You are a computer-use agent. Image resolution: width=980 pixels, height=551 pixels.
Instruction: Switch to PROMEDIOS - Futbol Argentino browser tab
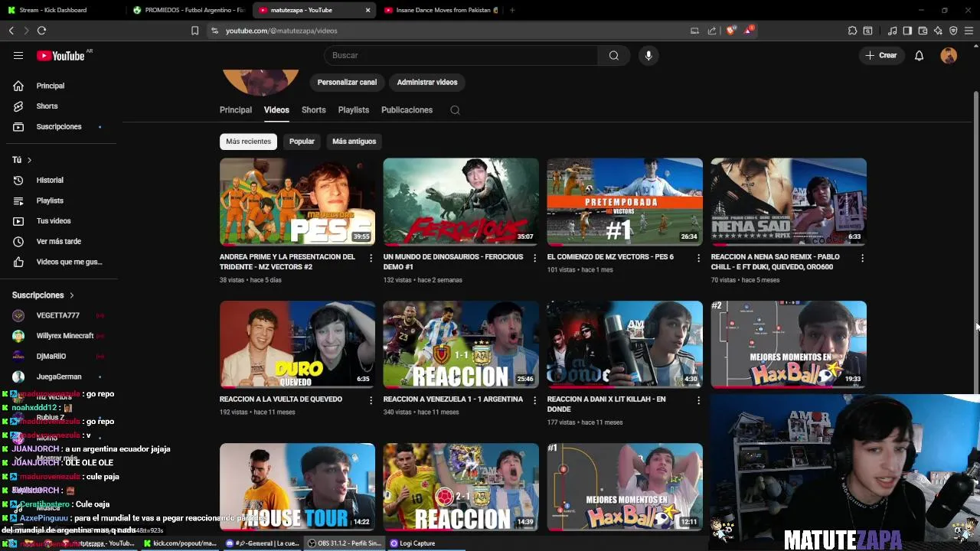[188, 10]
